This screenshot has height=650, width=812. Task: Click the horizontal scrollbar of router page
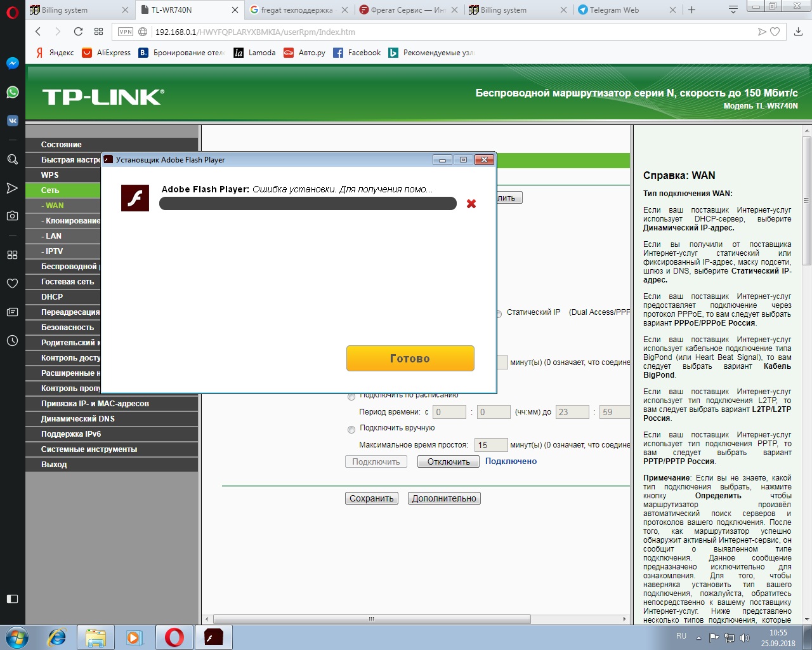pyautogui.click(x=372, y=619)
